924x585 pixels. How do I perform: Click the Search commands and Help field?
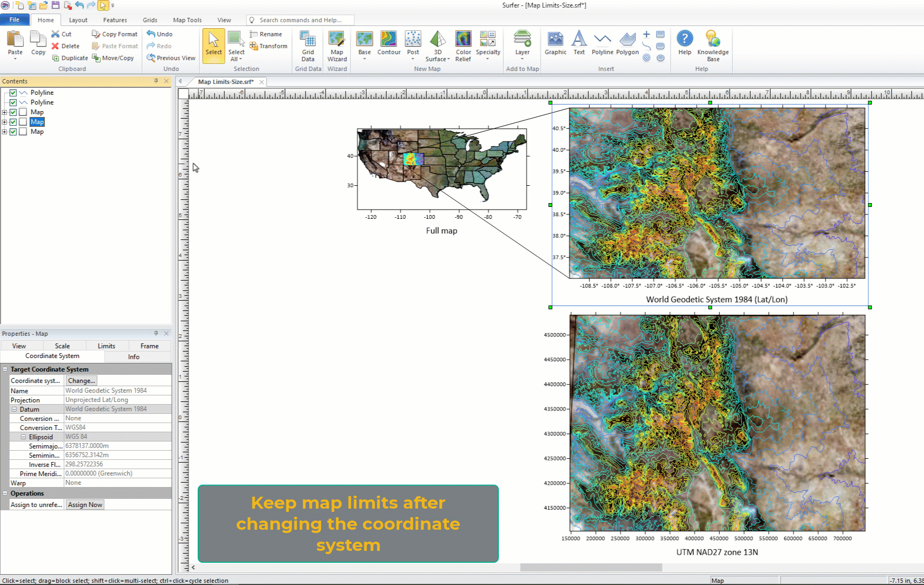point(301,20)
